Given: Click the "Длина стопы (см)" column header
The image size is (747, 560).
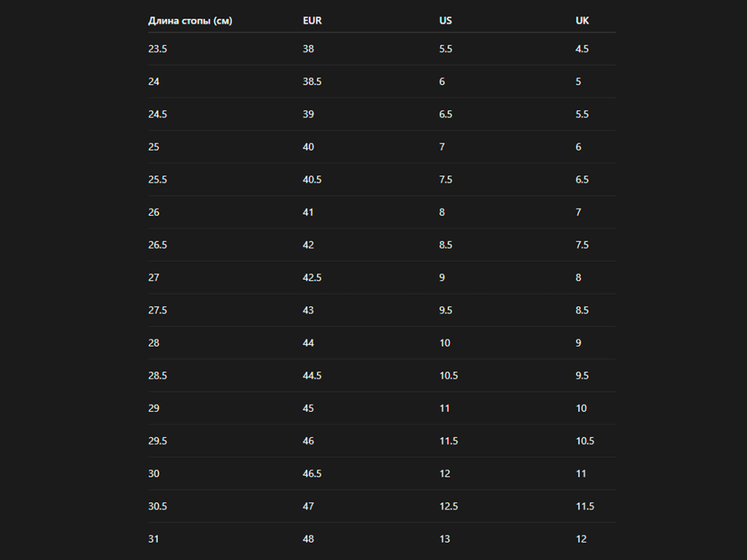Looking at the screenshot, I should [x=190, y=21].
